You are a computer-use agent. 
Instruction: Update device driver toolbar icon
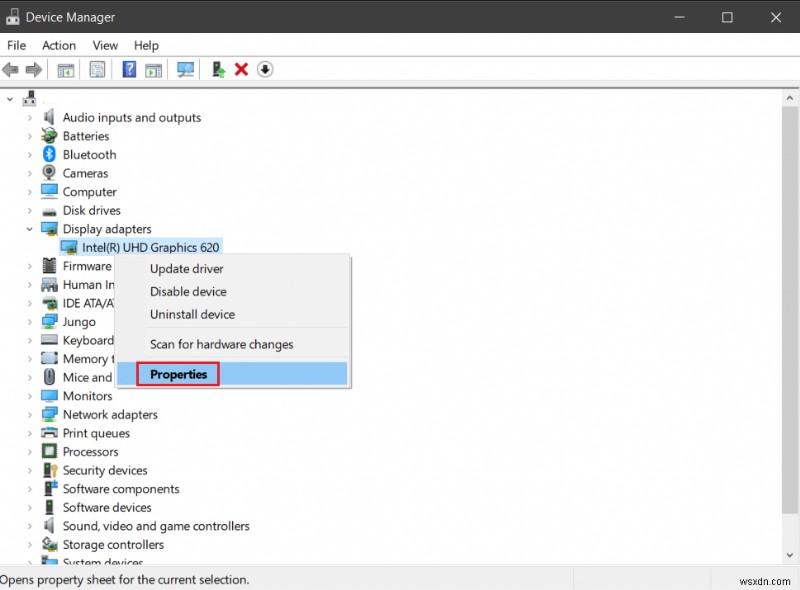218,69
